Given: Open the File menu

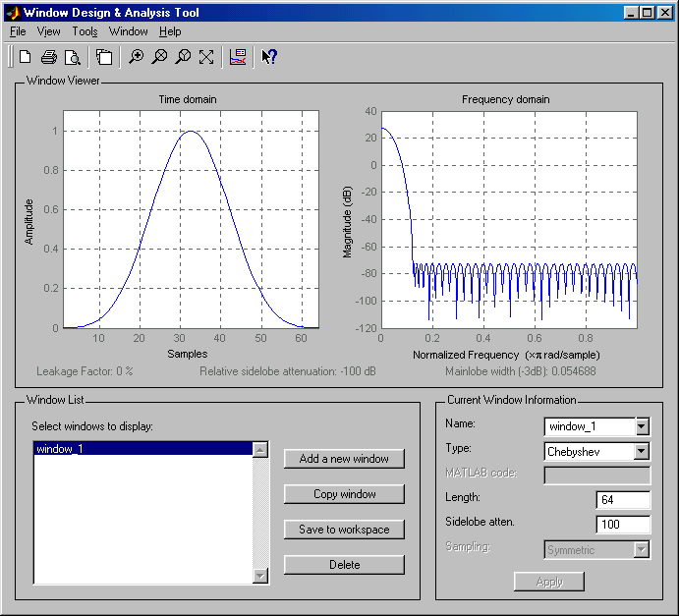Looking at the screenshot, I should pyautogui.click(x=18, y=31).
